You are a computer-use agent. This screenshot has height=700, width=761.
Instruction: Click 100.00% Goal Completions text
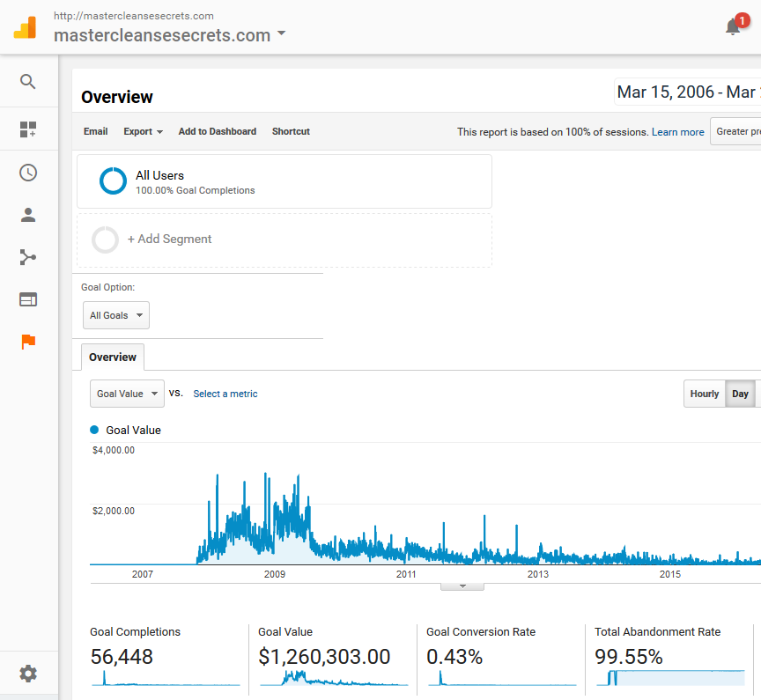[x=196, y=191]
